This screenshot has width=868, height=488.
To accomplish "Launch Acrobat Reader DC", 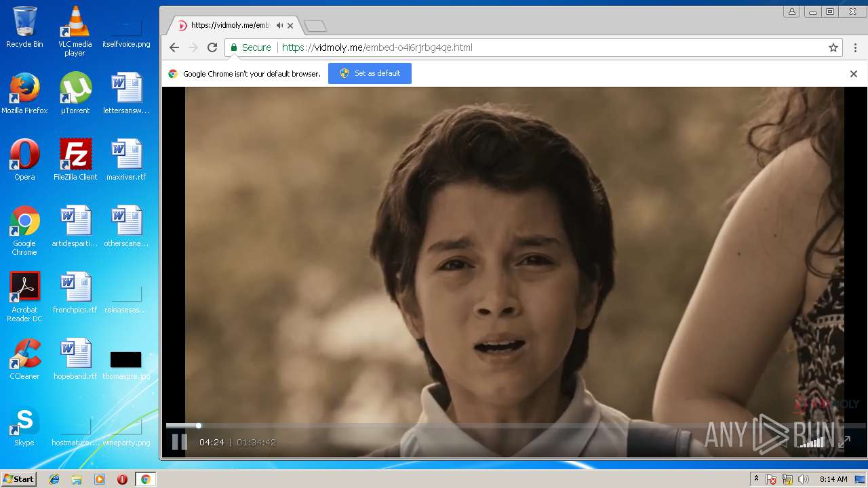I will (x=24, y=297).
